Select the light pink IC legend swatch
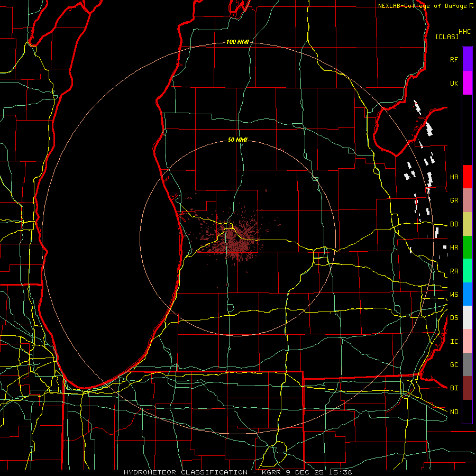The height and width of the screenshot is (476, 476). 467,341
